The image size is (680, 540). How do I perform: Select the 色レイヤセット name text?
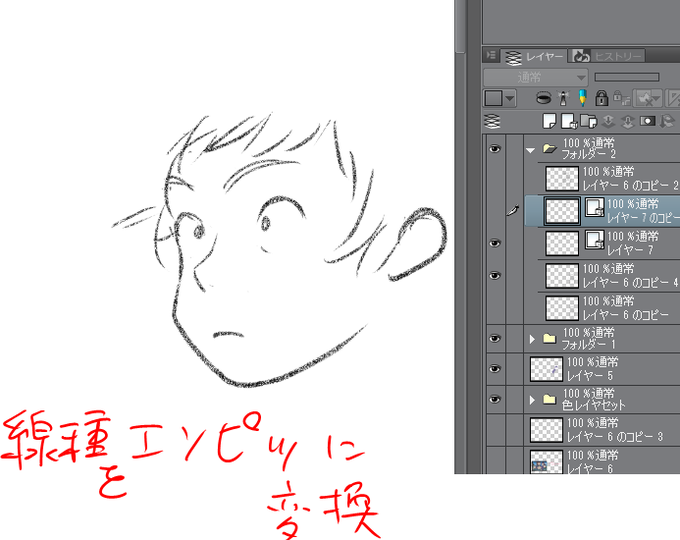(x=594, y=406)
